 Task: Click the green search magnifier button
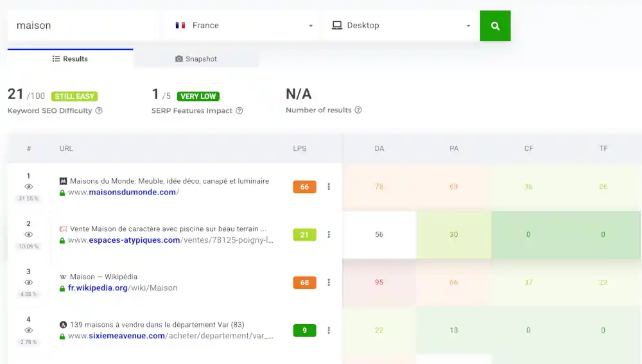tap(495, 26)
